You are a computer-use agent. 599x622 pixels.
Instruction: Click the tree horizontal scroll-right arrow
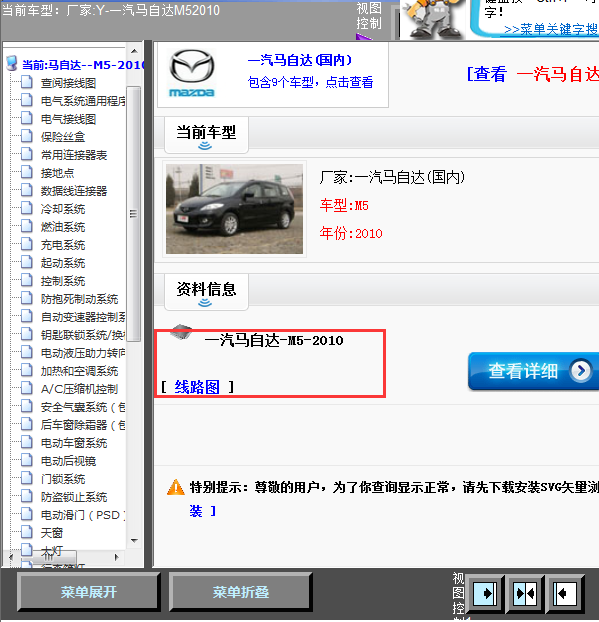[x=117, y=557]
